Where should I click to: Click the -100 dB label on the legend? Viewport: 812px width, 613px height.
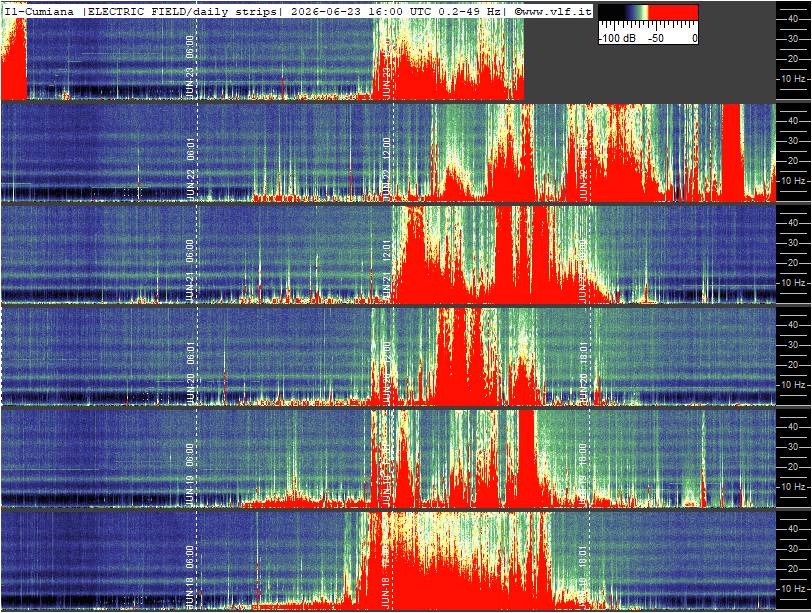[x=617, y=38]
